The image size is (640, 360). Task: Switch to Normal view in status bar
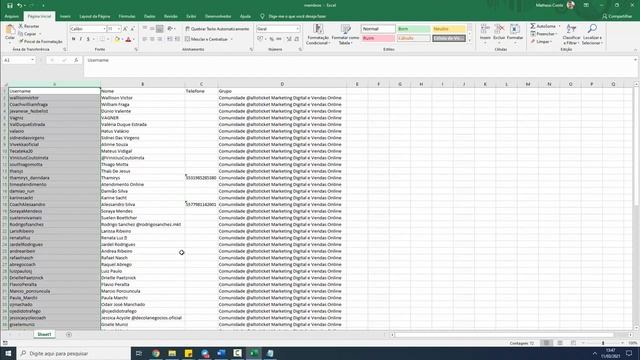tap(546, 343)
